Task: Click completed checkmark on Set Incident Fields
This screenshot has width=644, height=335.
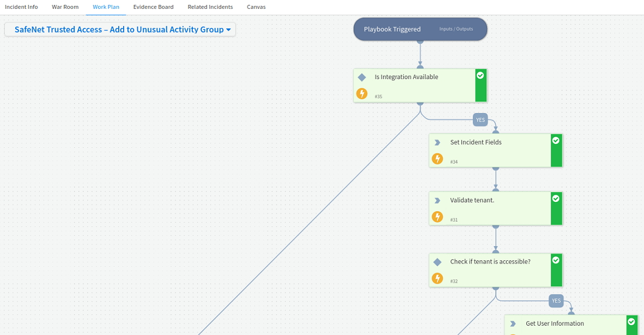Action: pos(556,141)
